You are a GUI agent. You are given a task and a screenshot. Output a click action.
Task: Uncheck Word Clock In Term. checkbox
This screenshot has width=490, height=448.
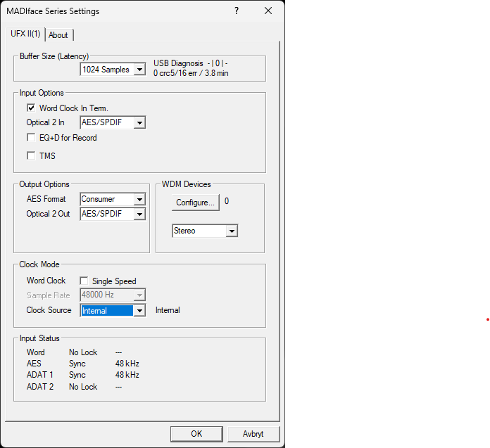(x=31, y=108)
